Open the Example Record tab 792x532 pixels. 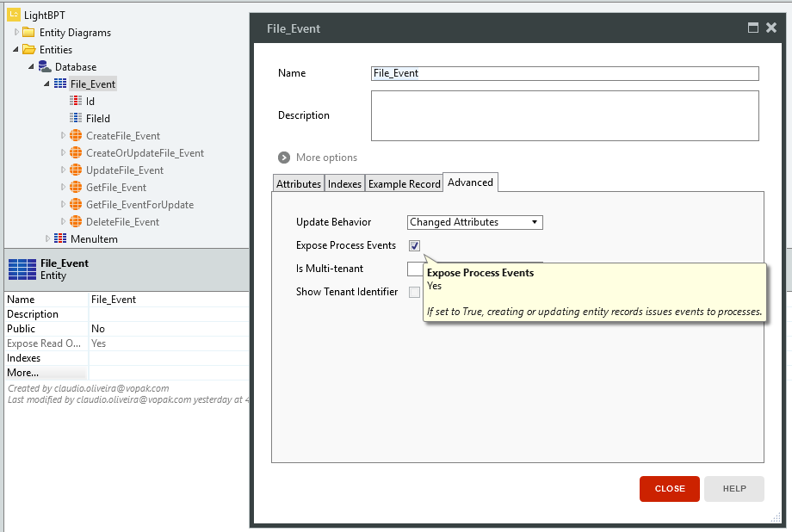coord(404,182)
